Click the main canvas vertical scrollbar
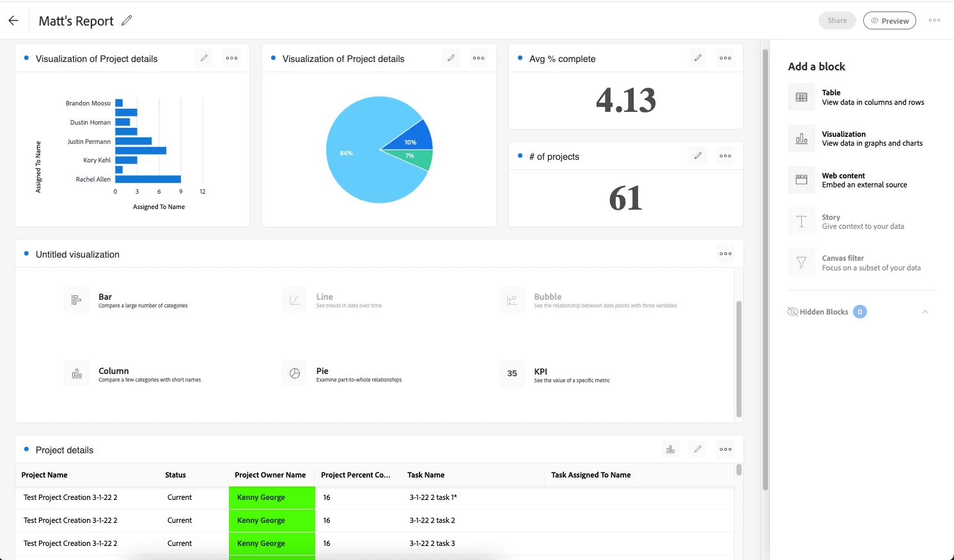The width and height of the screenshot is (954, 560). click(765, 268)
